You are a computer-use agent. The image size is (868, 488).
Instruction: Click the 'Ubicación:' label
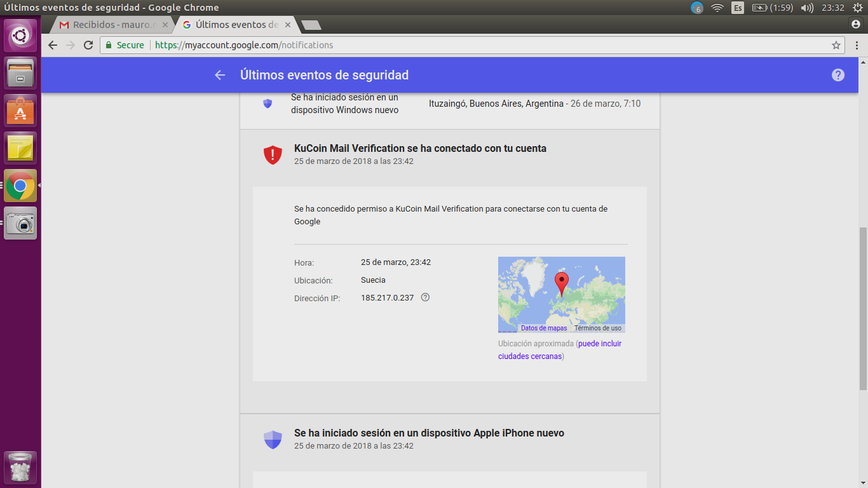click(313, 280)
